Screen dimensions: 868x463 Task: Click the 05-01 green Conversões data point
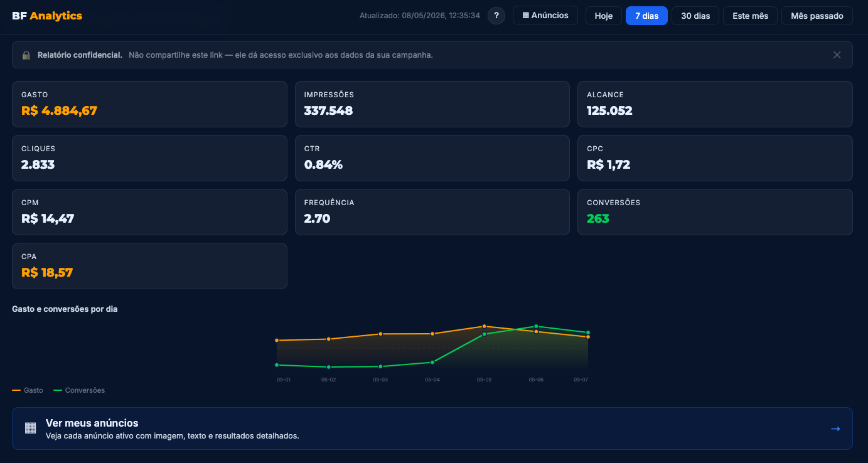point(277,365)
